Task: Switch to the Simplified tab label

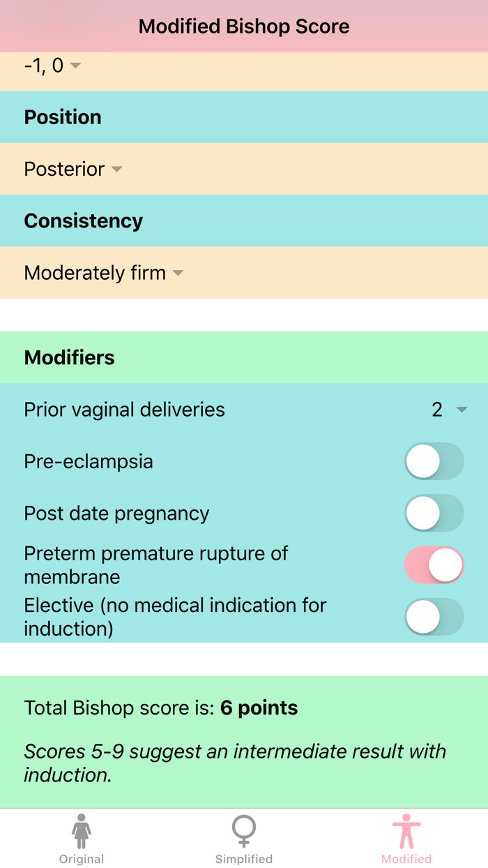Action: click(244, 859)
